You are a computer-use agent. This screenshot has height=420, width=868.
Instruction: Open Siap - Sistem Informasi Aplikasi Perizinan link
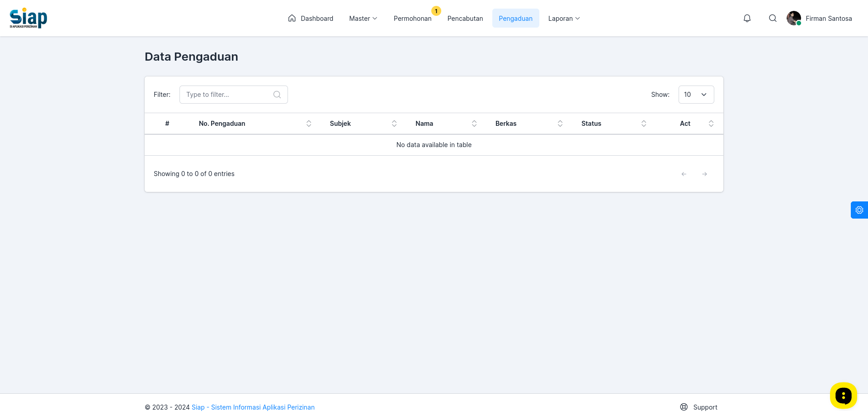[x=253, y=407]
